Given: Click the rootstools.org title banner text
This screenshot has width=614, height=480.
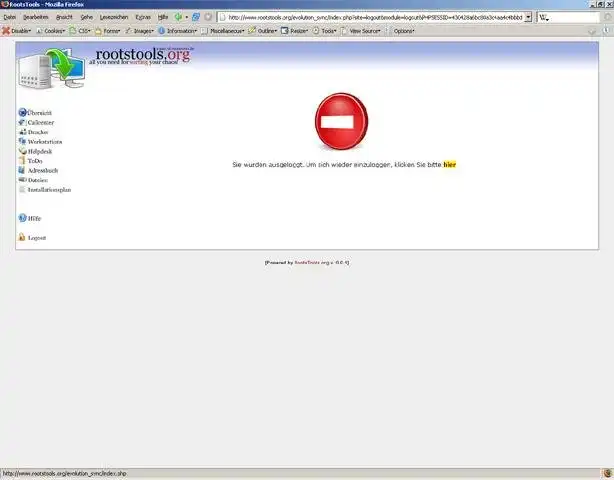Looking at the screenshot, I should (143, 54).
